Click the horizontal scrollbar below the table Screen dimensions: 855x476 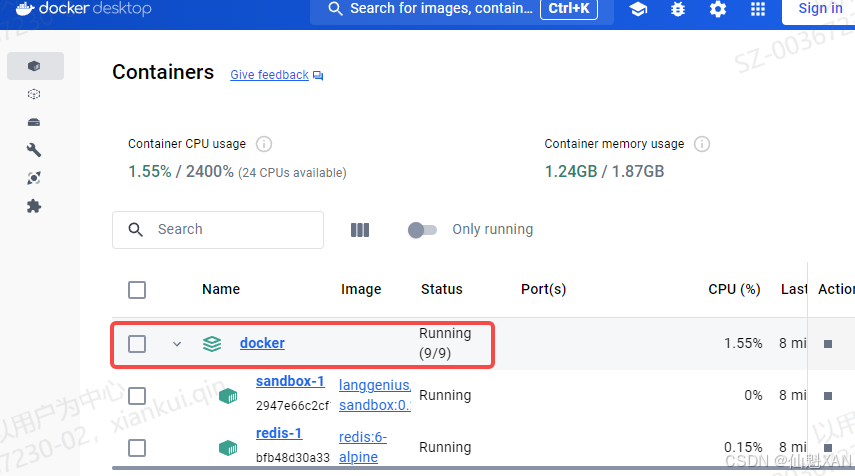click(483, 468)
